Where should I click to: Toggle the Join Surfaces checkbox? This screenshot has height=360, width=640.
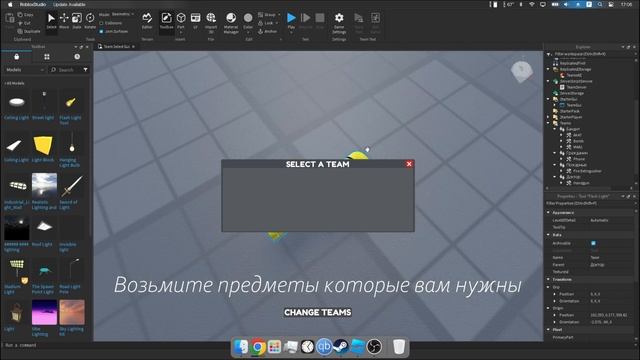pyautogui.click(x=101, y=31)
